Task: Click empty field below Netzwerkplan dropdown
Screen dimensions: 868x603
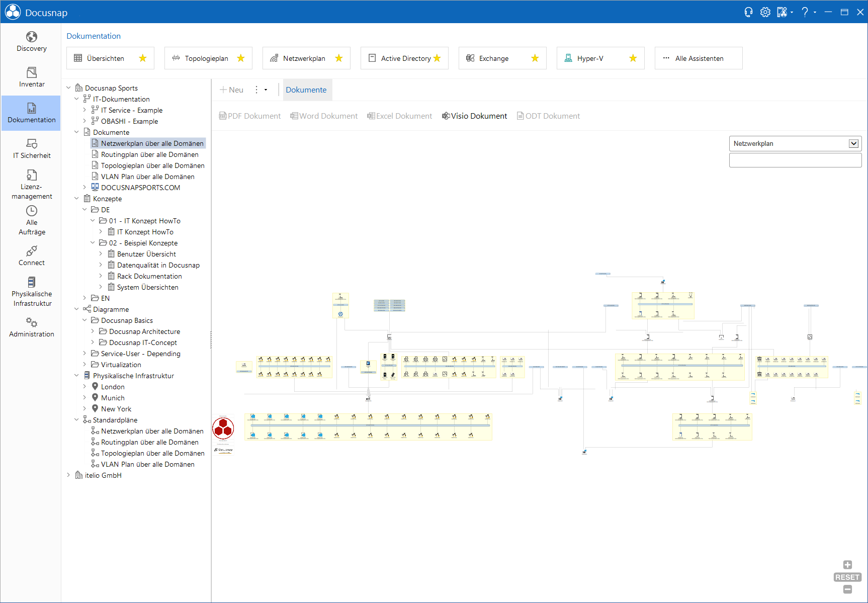Action: tap(795, 160)
